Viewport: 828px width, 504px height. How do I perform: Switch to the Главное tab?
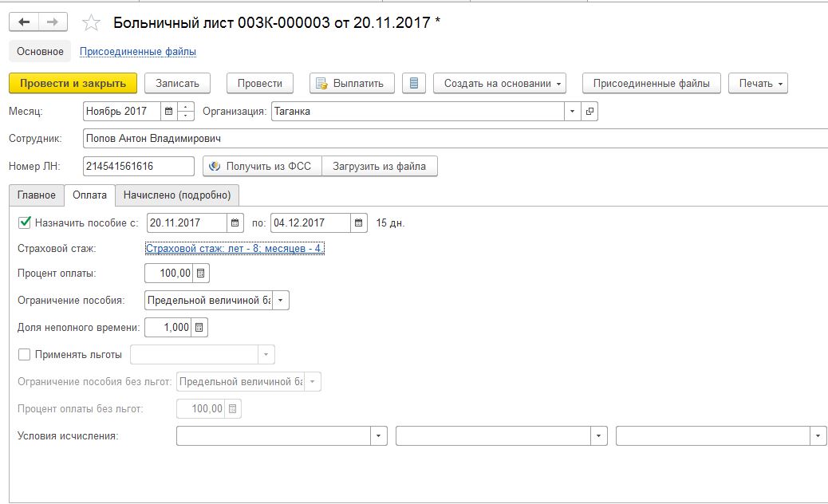click(37, 195)
